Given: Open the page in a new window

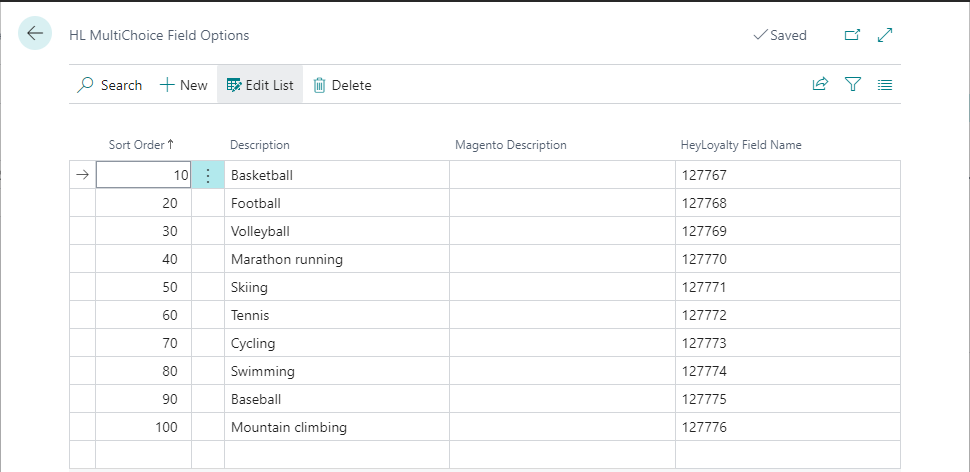Looking at the screenshot, I should [852, 35].
